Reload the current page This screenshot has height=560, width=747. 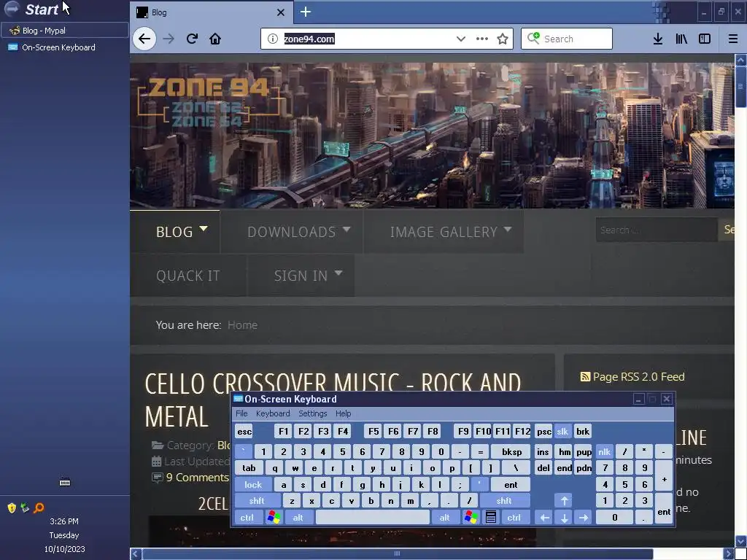pos(192,39)
